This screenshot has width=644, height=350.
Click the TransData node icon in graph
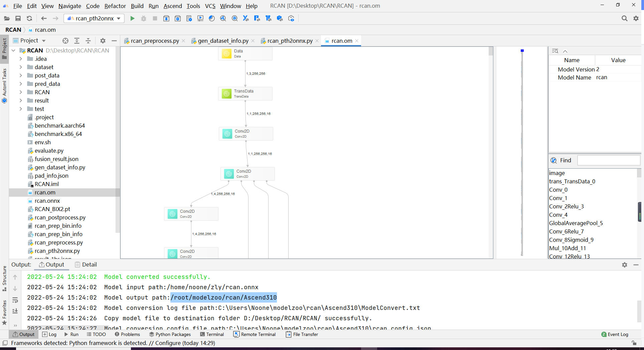click(x=226, y=94)
